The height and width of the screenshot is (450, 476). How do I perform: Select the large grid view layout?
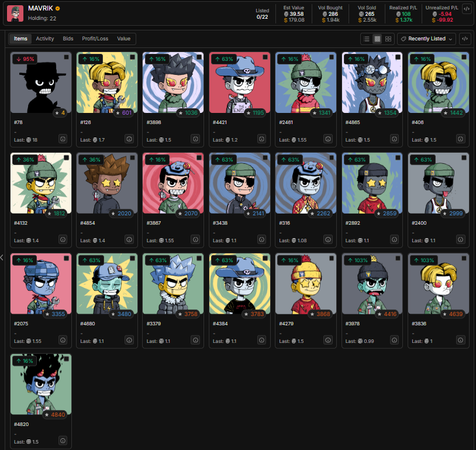click(x=388, y=39)
